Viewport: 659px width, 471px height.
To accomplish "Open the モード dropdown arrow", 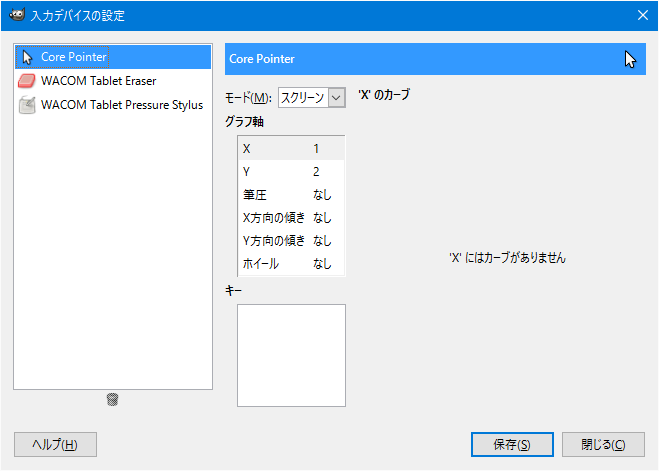I will point(336,98).
